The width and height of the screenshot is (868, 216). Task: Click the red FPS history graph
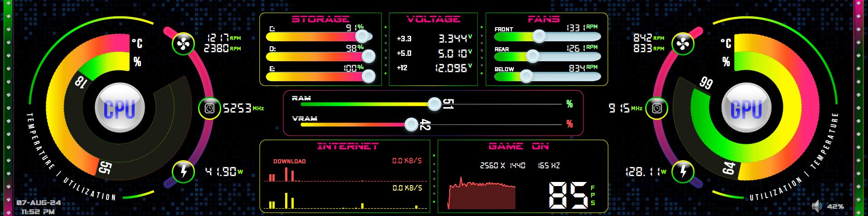(x=482, y=193)
